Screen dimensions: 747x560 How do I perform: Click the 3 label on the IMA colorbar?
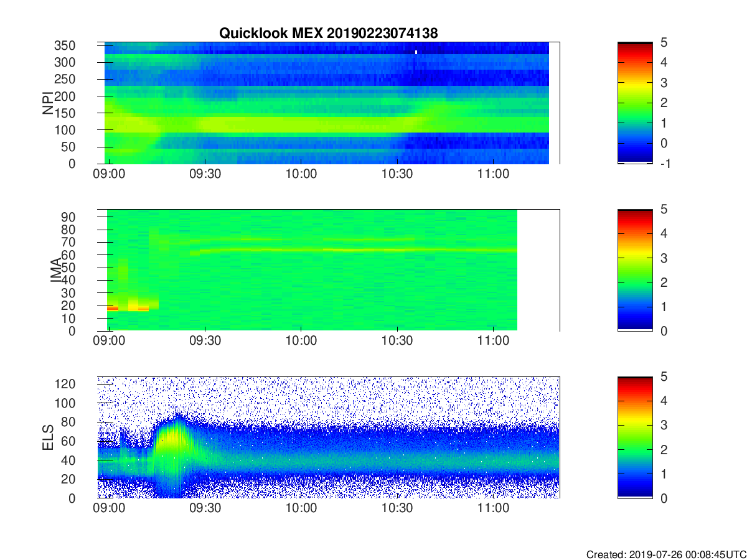(664, 258)
